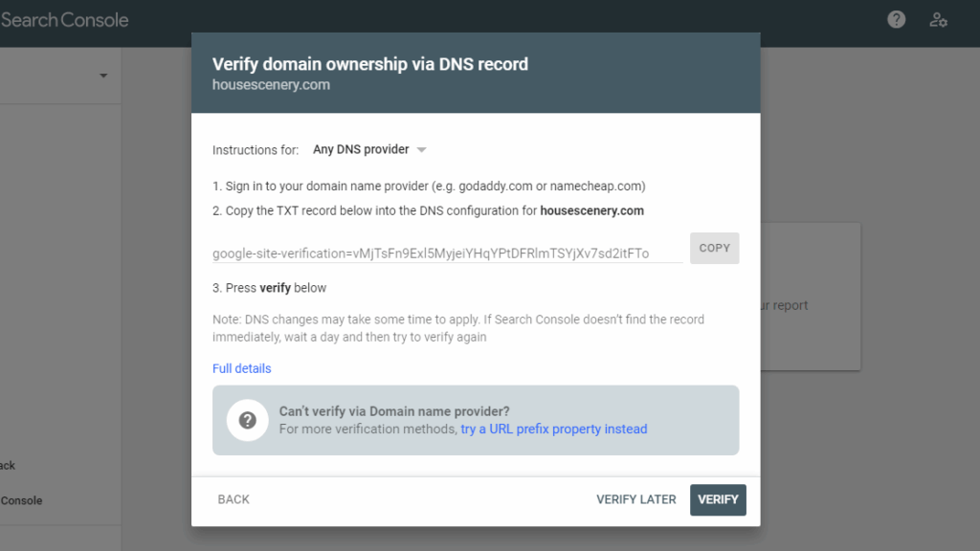Click the user settings icon
Viewport: 980px width, 551px height.
(x=938, y=19)
